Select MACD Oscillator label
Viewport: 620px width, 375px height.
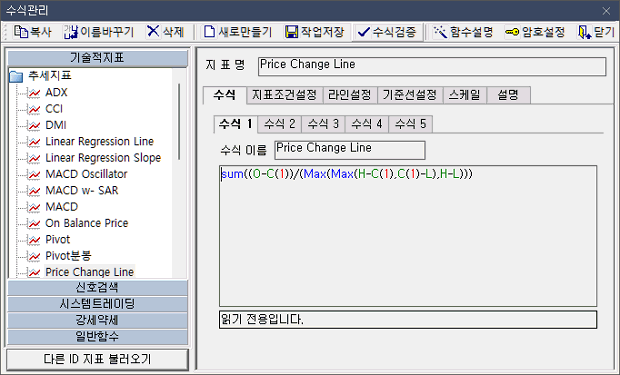[86, 174]
